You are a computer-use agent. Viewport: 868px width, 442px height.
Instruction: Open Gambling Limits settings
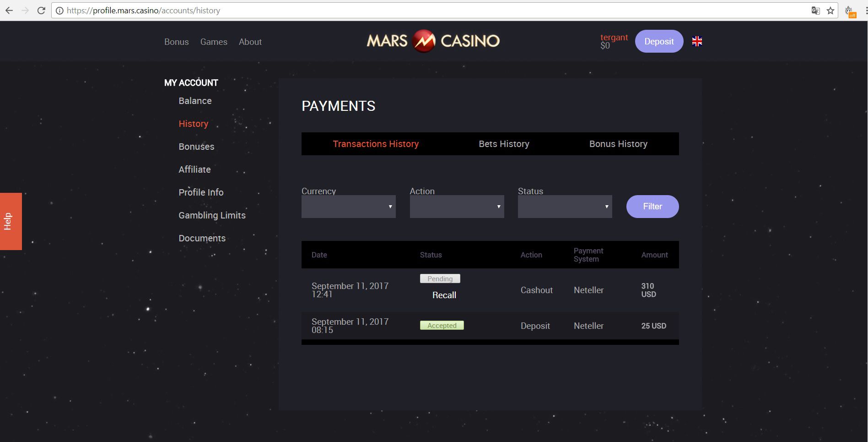click(212, 215)
